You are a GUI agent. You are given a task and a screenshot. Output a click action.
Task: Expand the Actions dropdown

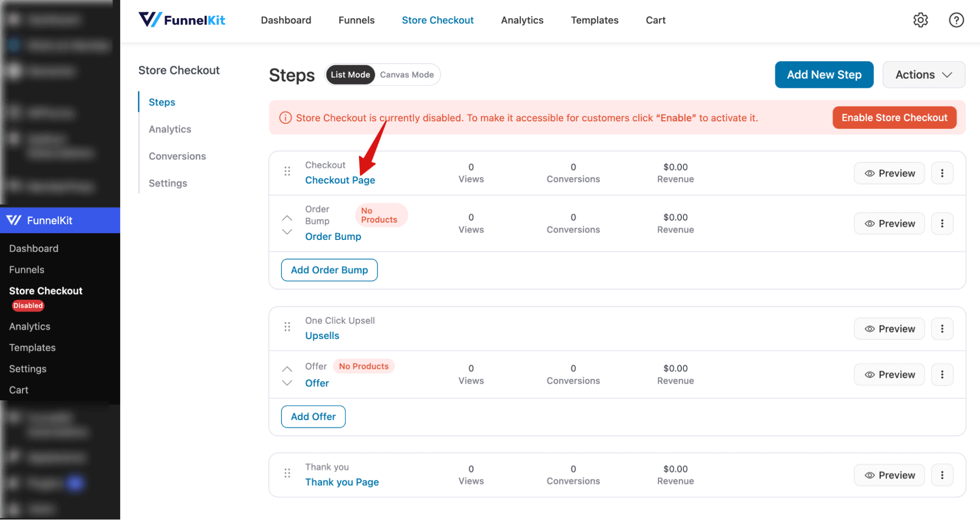(x=924, y=75)
